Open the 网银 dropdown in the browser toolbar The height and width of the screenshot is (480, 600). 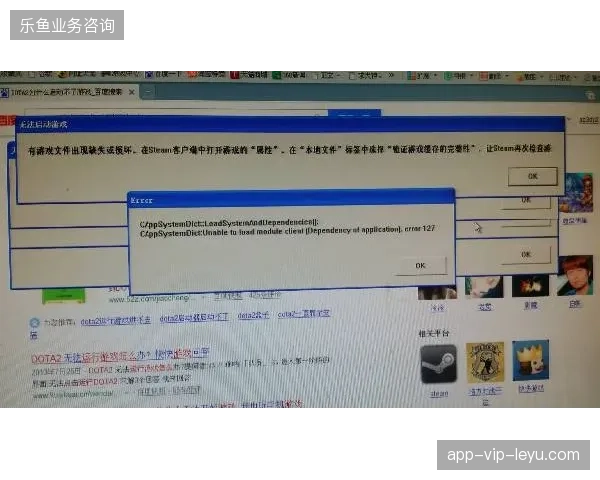click(x=458, y=76)
